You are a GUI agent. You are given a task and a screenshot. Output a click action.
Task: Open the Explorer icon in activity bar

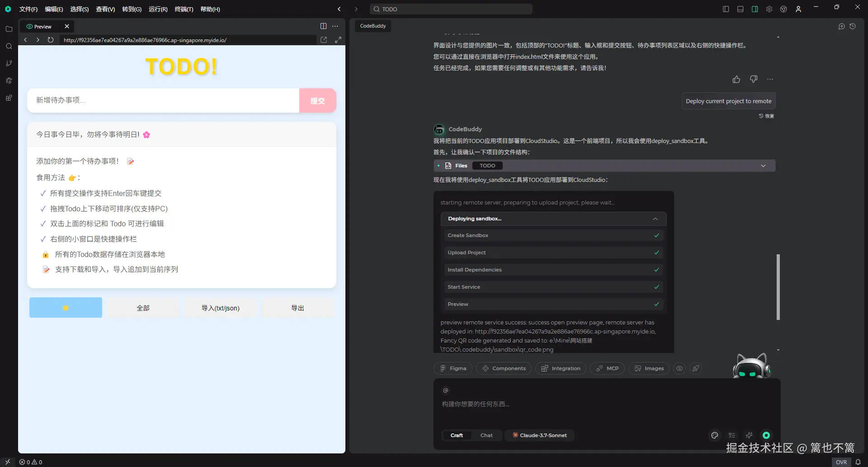[9, 29]
